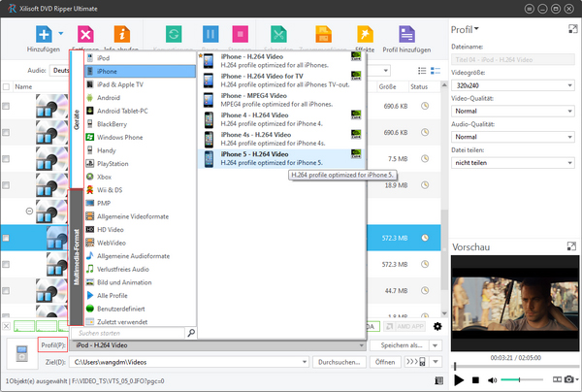The image size is (582, 392).
Task: Switch to simple list view icon
Action: [422, 71]
